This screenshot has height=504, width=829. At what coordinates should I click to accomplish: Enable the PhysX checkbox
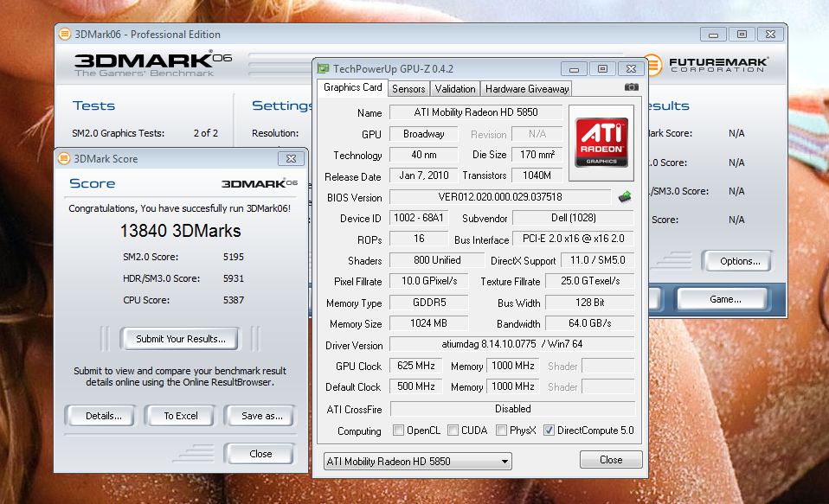(501, 430)
